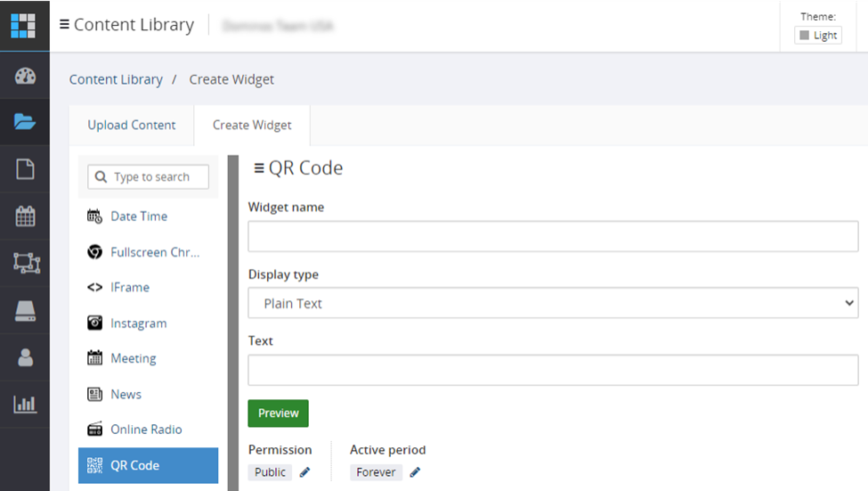
Task: Click the green Preview button
Action: click(278, 413)
